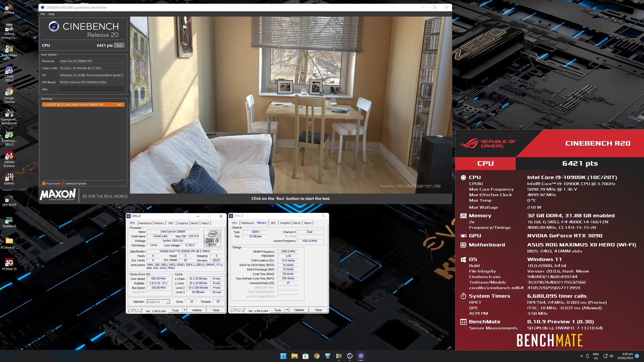Switch to Mainboard tab in left CPU-Z
644x362 pixels.
(145, 223)
